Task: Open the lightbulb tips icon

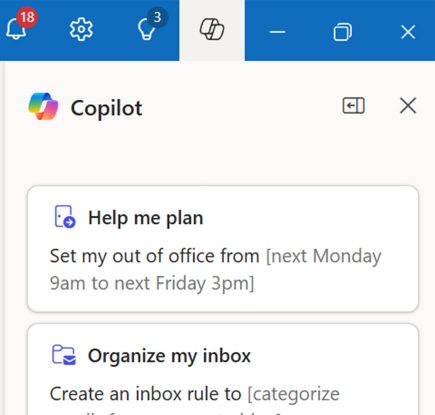Action: tap(147, 30)
